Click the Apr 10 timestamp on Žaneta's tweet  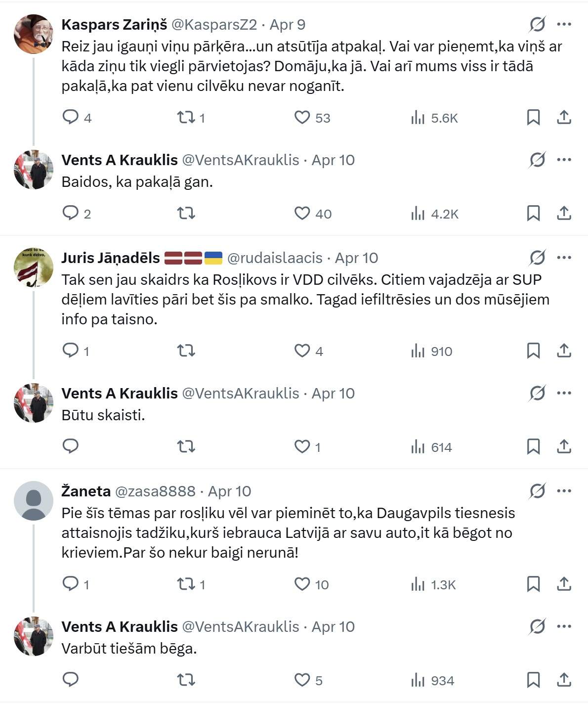[229, 491]
